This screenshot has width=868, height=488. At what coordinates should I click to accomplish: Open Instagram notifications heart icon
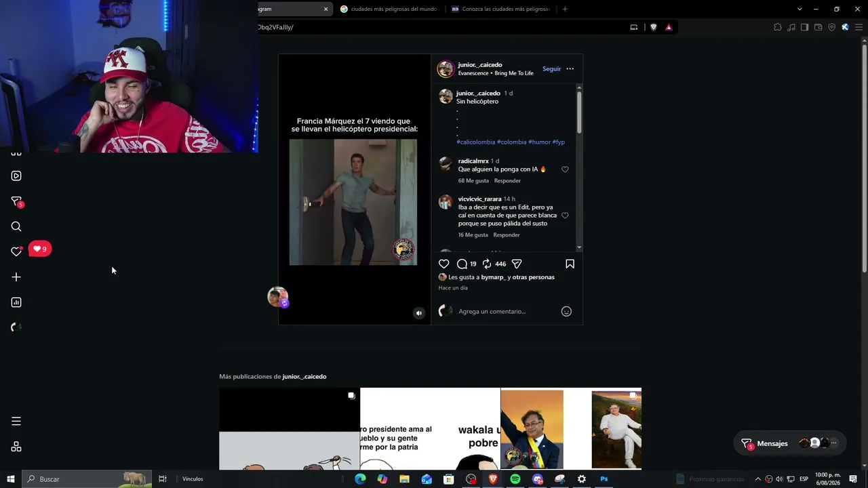click(16, 251)
